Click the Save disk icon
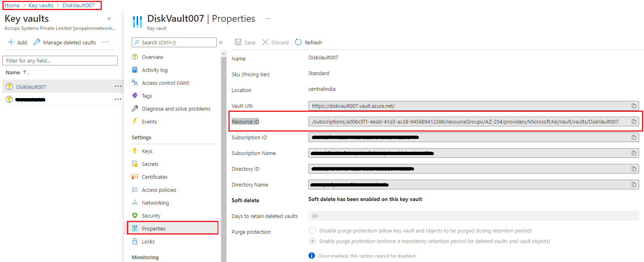Viewport: 644px width, 262px height. click(238, 42)
